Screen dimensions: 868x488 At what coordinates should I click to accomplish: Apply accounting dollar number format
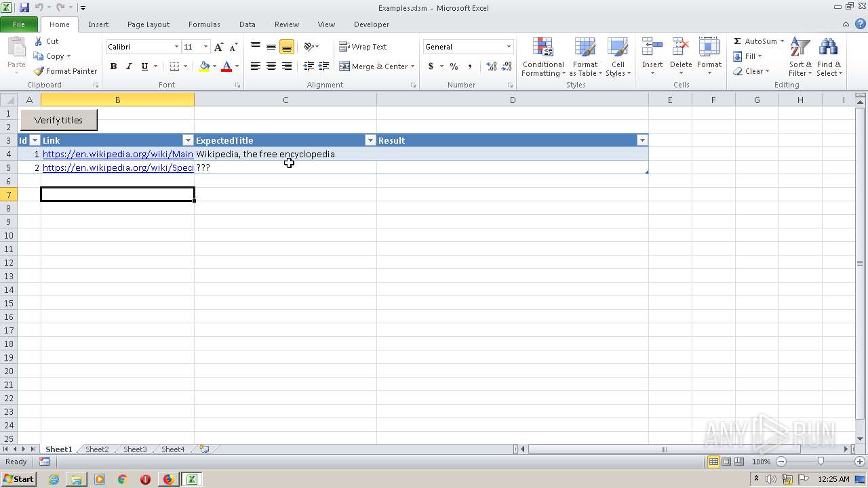431,66
